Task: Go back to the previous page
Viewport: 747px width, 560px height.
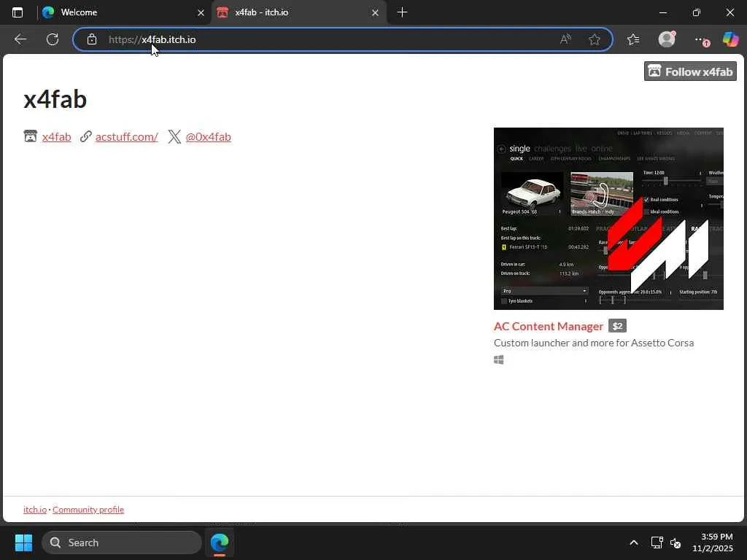Action: (x=20, y=39)
